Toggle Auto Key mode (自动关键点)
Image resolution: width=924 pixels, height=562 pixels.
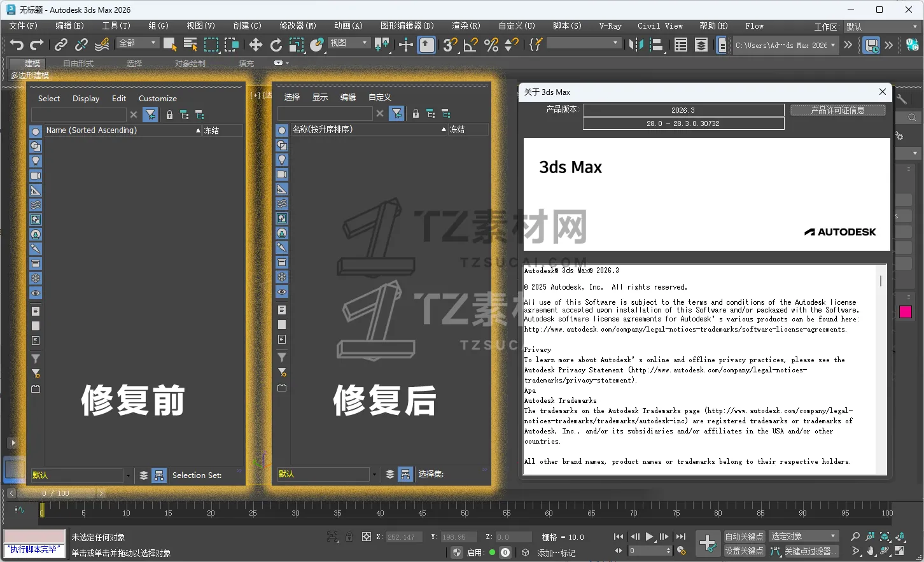[744, 537]
